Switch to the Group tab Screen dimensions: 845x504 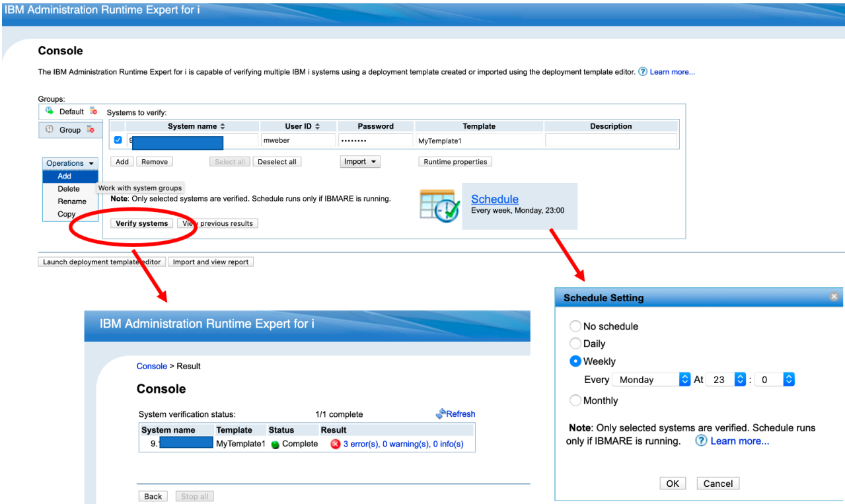coord(70,130)
